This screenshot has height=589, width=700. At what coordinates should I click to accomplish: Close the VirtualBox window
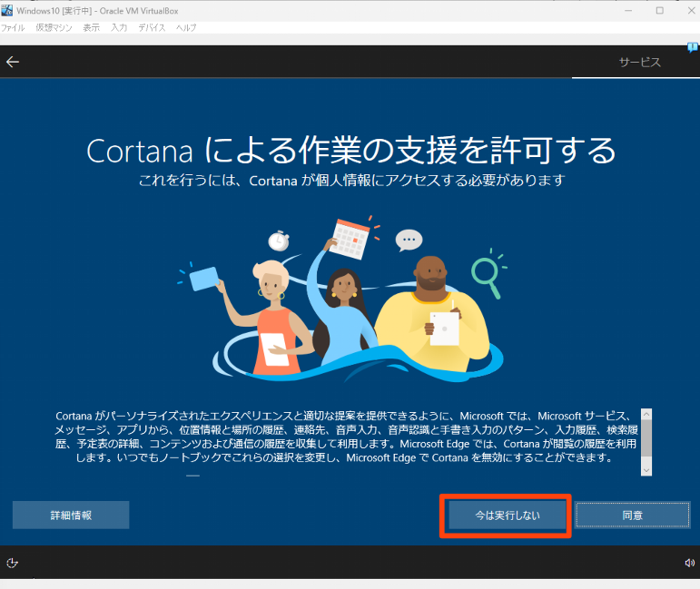pyautogui.click(x=691, y=11)
